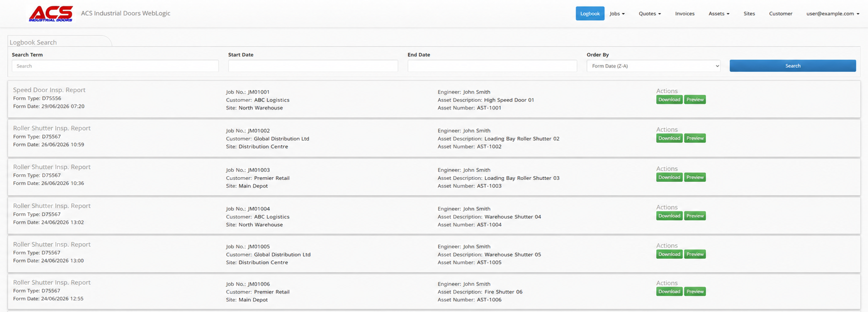Expand the Assets dropdown menu

[719, 14]
